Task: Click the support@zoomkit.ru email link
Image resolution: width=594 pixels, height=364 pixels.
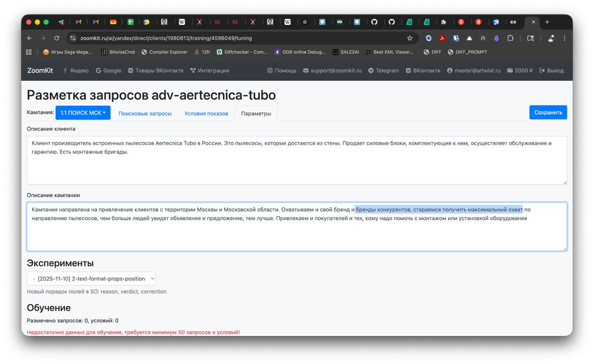Action: [x=332, y=70]
